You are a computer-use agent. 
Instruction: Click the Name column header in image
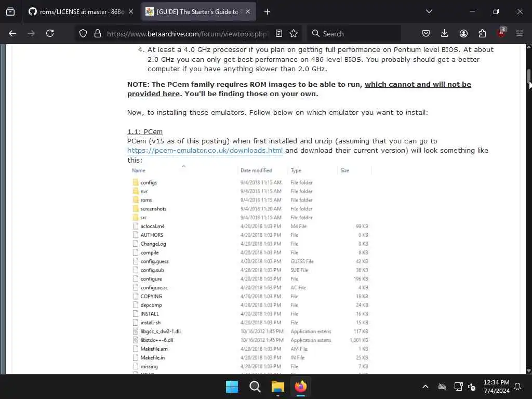tap(138, 170)
